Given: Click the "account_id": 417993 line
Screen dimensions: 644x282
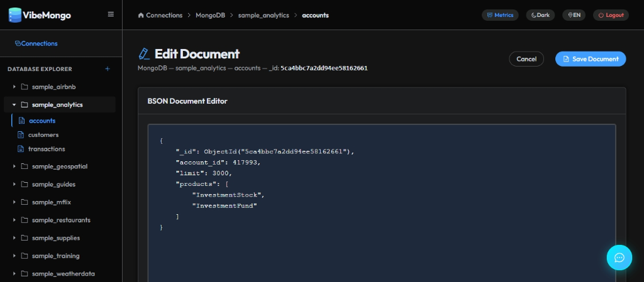Looking at the screenshot, I should (x=218, y=162).
